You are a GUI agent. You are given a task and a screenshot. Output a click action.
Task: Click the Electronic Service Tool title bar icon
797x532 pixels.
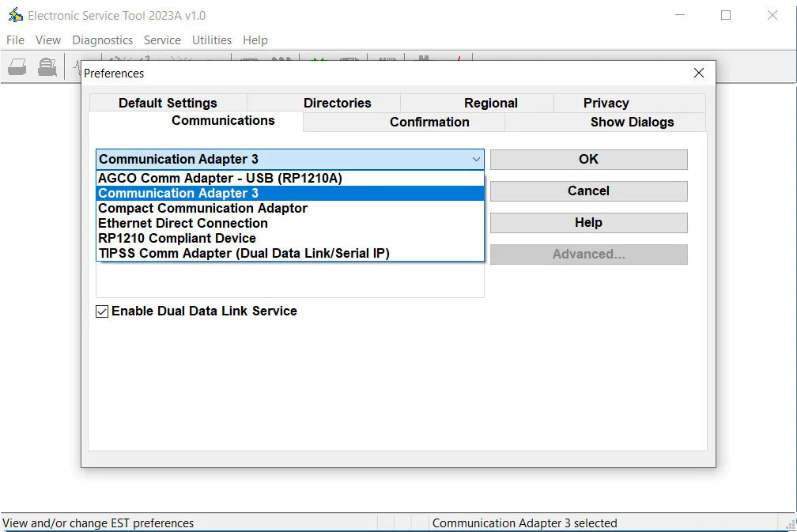(x=15, y=15)
